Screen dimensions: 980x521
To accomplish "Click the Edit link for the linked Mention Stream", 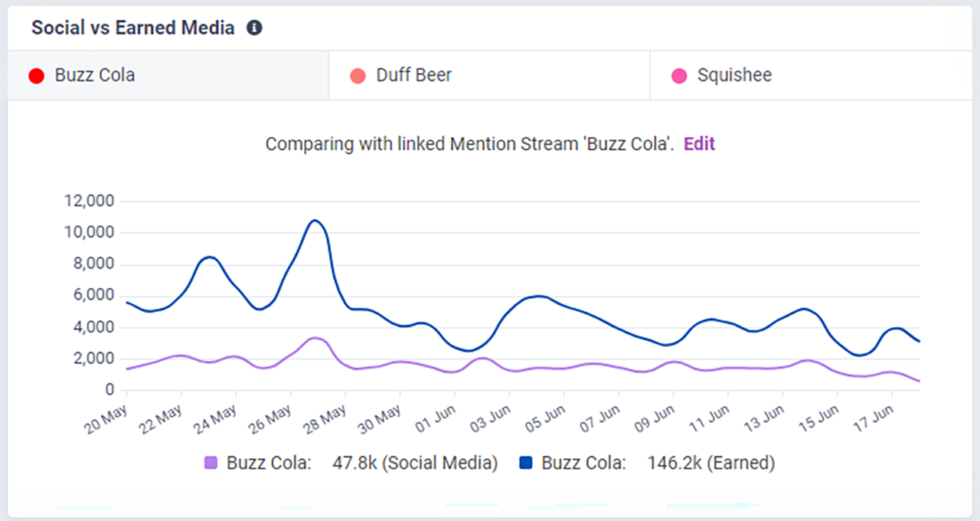I will [x=698, y=143].
